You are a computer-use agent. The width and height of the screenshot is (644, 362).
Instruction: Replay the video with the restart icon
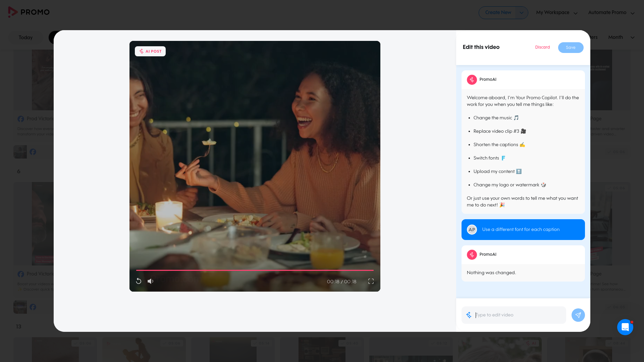click(x=139, y=281)
